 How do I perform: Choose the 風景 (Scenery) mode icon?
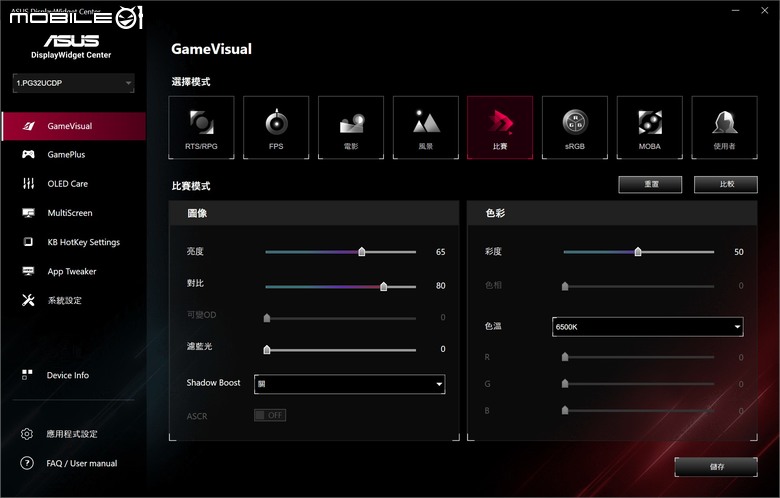(426, 128)
